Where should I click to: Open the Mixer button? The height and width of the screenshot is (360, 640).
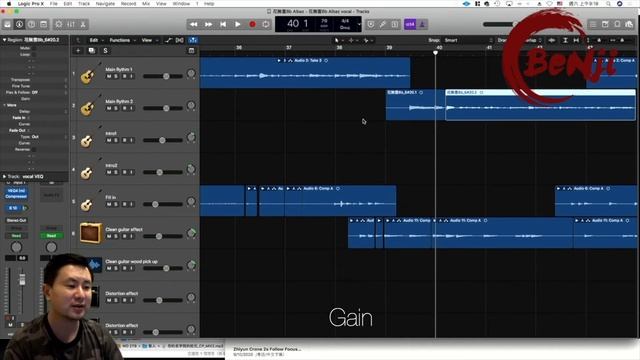click(x=71, y=24)
